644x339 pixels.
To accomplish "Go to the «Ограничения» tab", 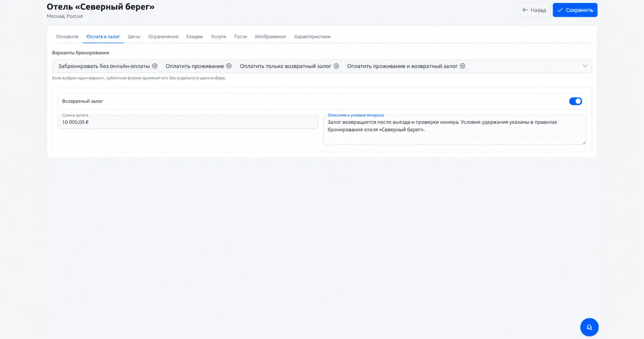I will pos(163,37).
